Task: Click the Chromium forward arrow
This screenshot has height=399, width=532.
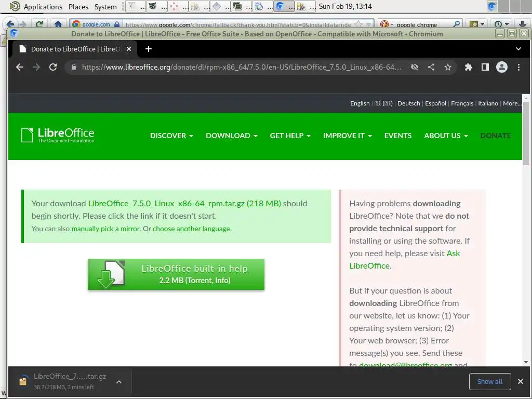Action: pos(36,67)
